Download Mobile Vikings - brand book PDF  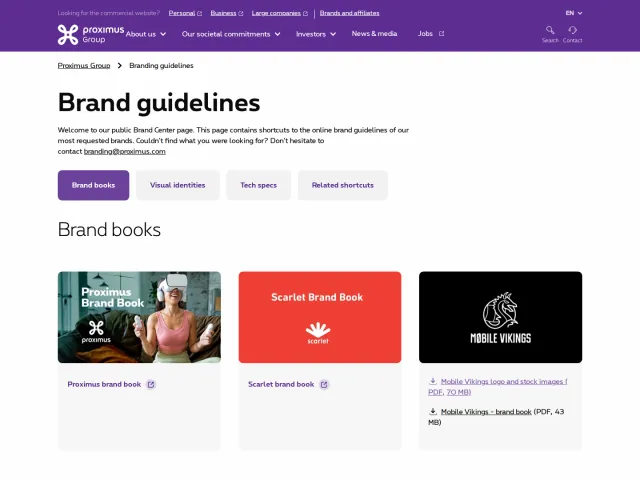pos(486,412)
